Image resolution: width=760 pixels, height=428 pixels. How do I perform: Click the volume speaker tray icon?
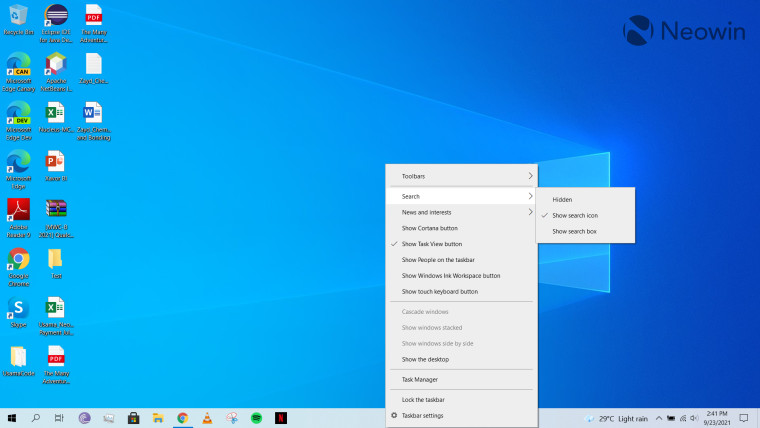point(694,418)
